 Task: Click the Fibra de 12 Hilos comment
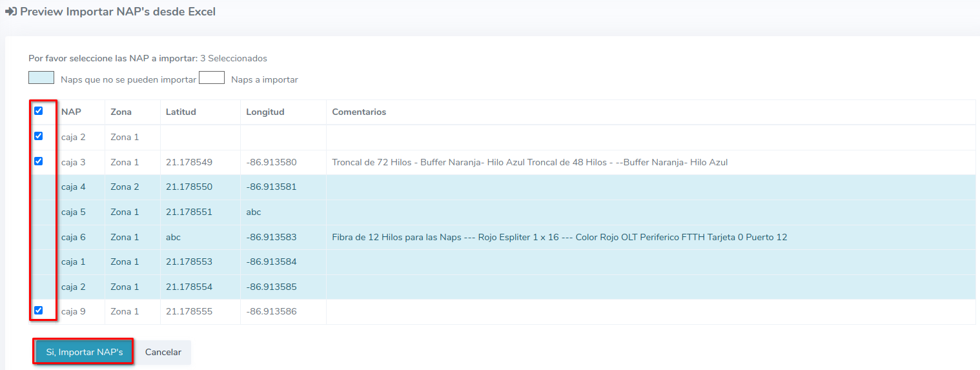point(559,237)
